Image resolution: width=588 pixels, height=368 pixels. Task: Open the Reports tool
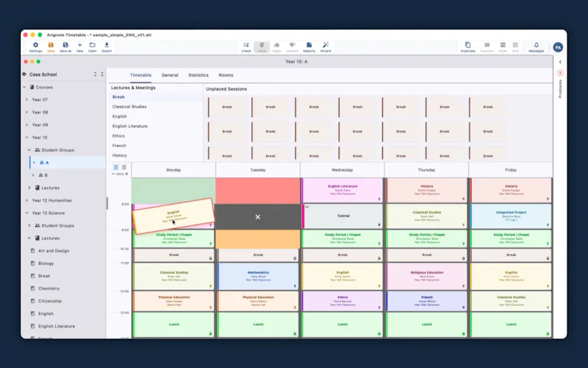pyautogui.click(x=309, y=47)
